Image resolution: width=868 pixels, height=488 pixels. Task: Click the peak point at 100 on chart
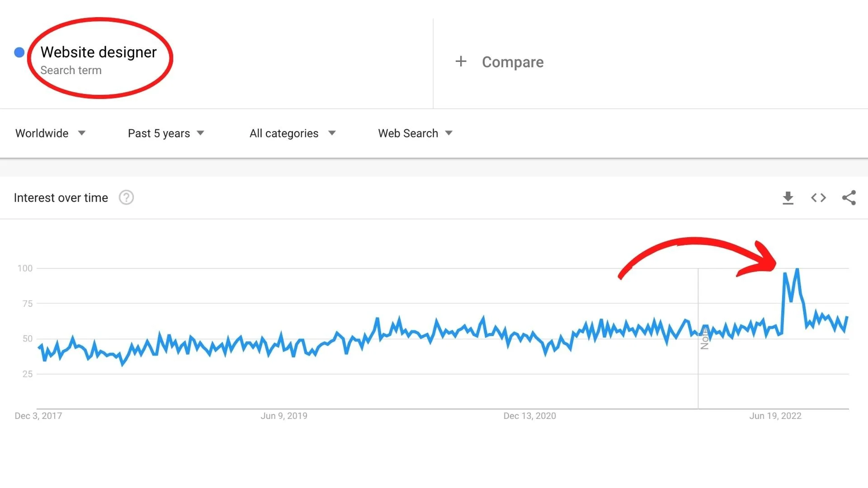[797, 270]
